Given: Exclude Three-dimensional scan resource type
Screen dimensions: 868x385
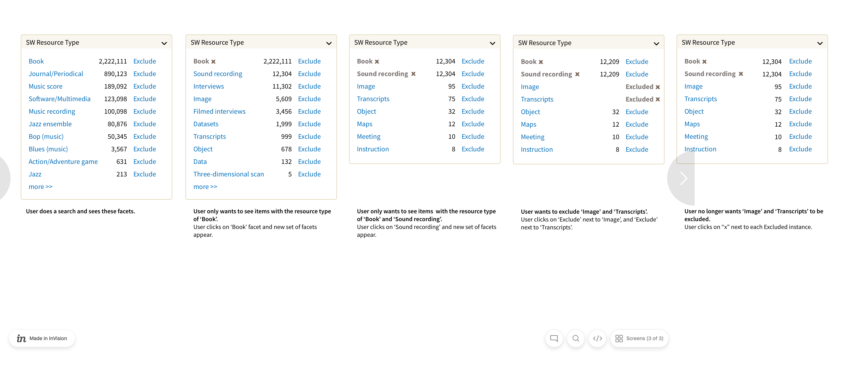Looking at the screenshot, I should point(309,174).
